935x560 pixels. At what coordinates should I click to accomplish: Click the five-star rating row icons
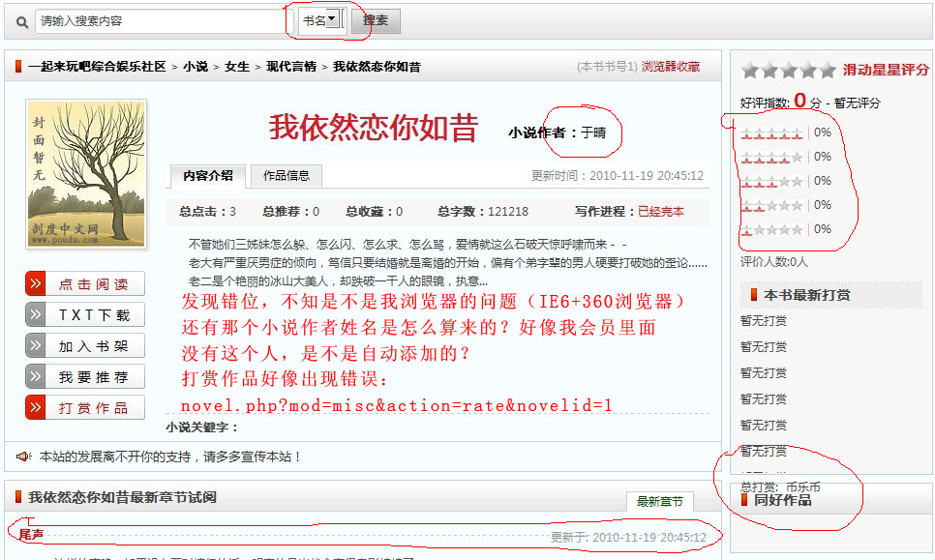(x=771, y=133)
